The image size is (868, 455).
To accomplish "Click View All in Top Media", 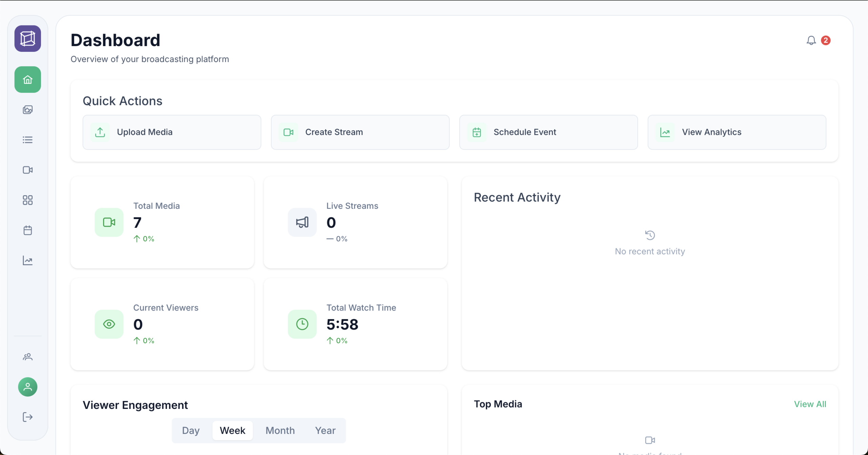I will 810,404.
